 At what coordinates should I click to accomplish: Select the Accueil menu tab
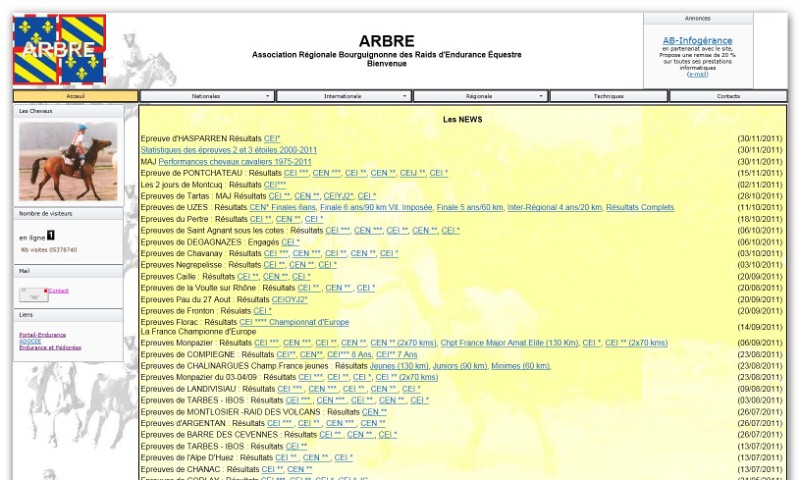pyautogui.click(x=76, y=96)
